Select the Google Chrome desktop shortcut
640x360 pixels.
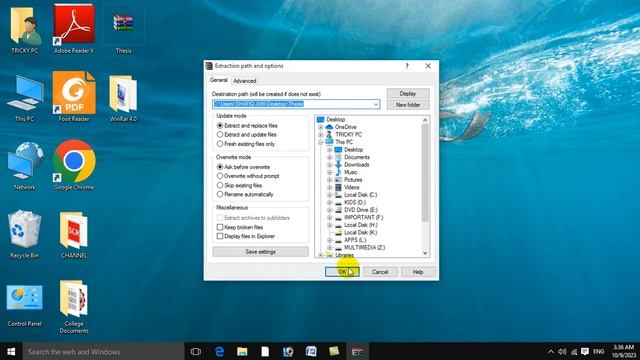(74, 165)
